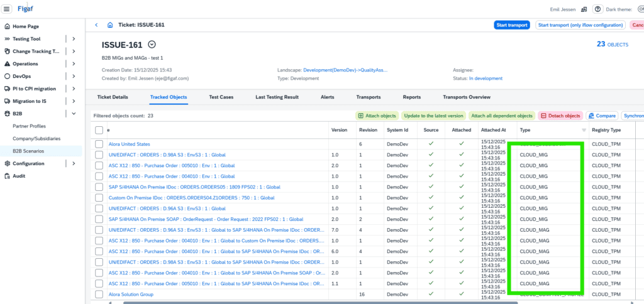Open the Alora Solution Group link
Image resolution: width=644 pixels, height=304 pixels.
pos(131,294)
